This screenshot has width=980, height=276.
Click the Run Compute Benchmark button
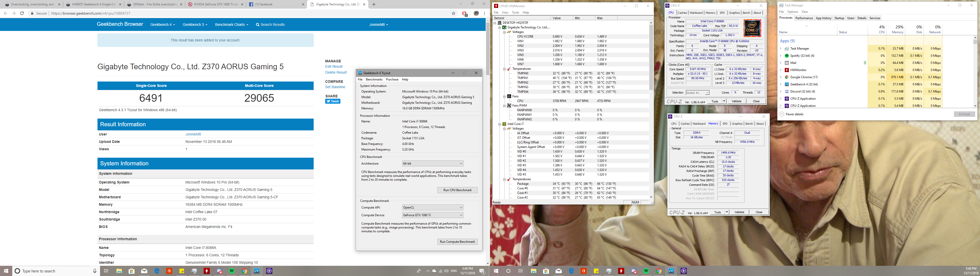point(457,242)
